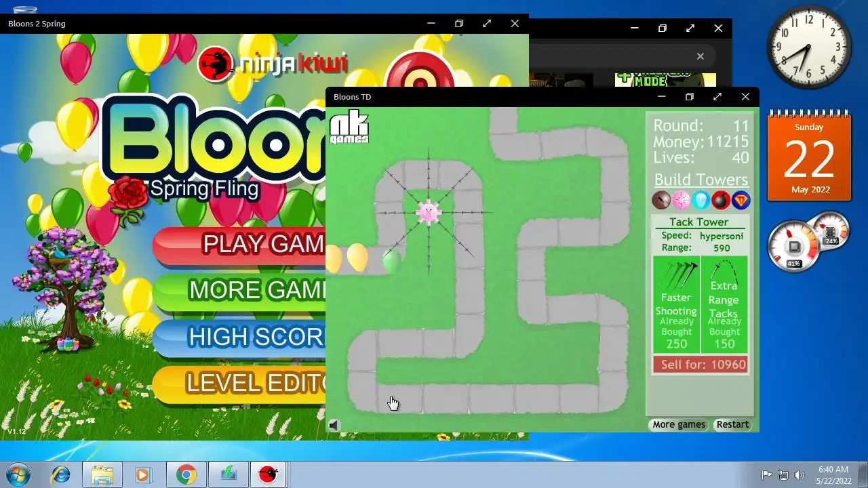Select the Bomb Tower build icon
The width and height of the screenshot is (868, 488).
[720, 200]
